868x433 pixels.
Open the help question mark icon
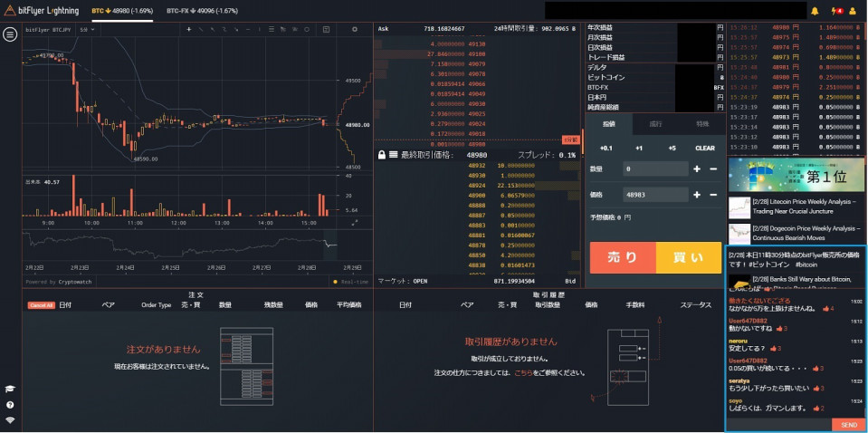point(10,405)
